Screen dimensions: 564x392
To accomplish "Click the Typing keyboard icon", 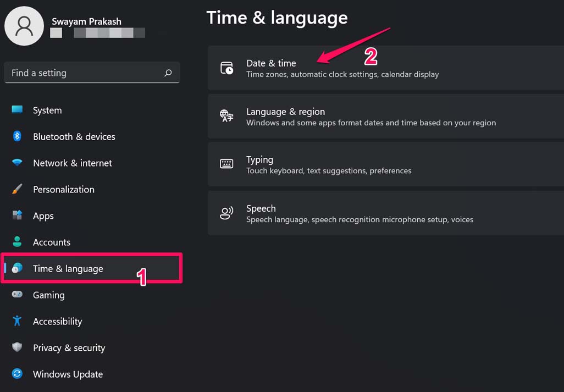I will coord(227,164).
